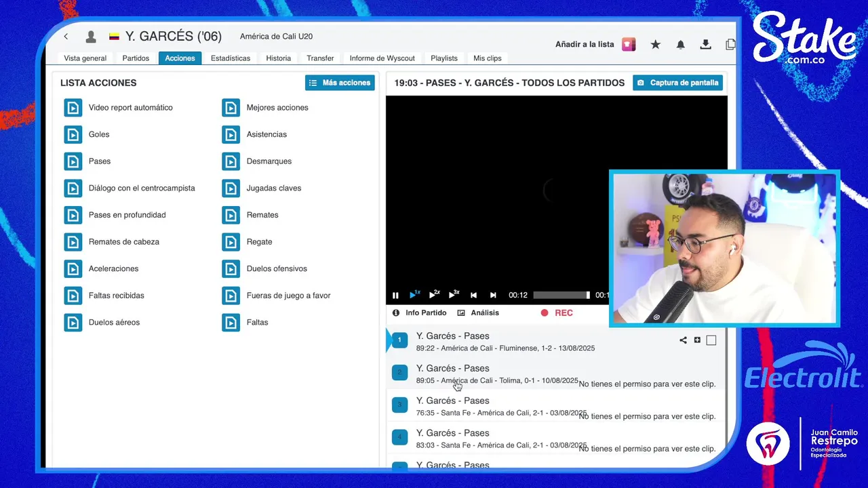Play the Faltas action icon

(x=231, y=323)
